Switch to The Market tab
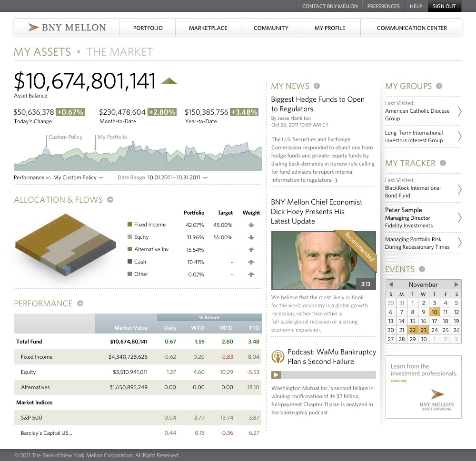Image resolution: width=476 pixels, height=461 pixels. coord(119,52)
